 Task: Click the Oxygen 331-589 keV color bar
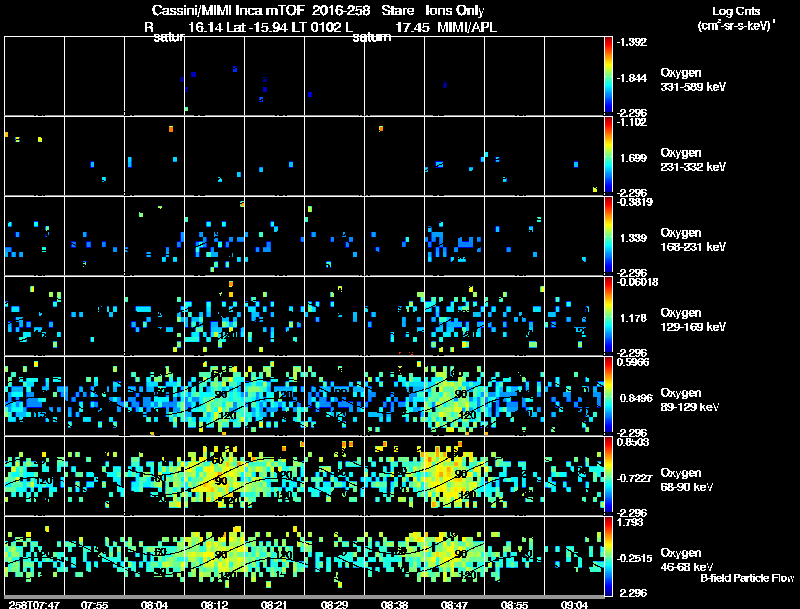tap(608, 76)
